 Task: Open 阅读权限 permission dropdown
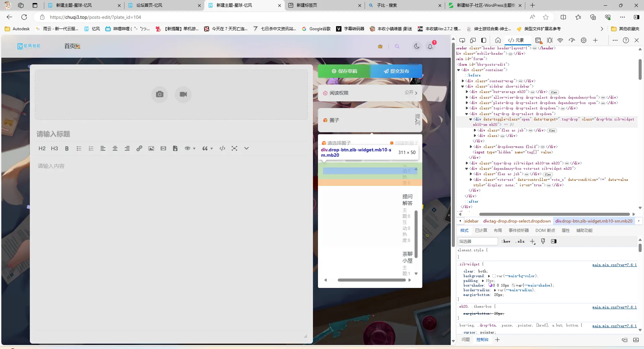(370, 93)
